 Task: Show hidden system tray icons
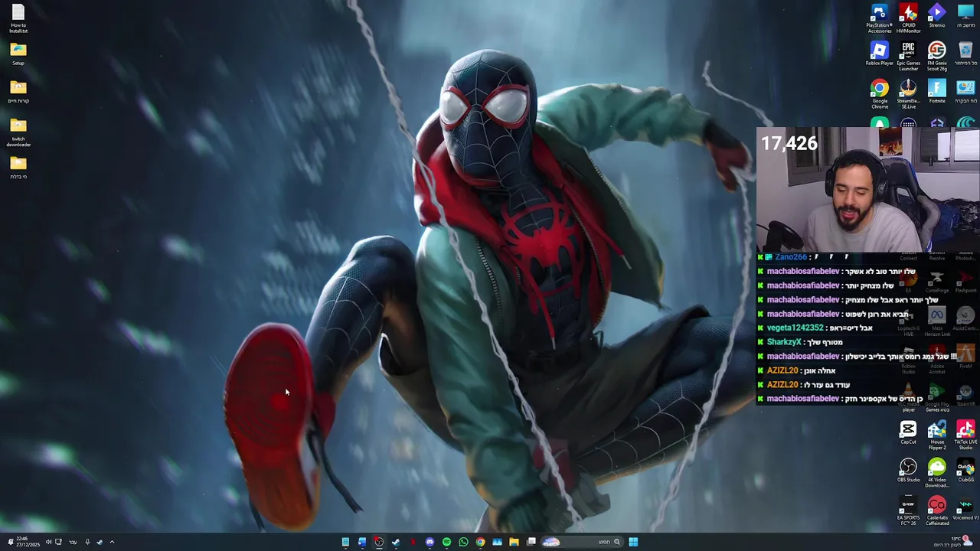(x=112, y=542)
